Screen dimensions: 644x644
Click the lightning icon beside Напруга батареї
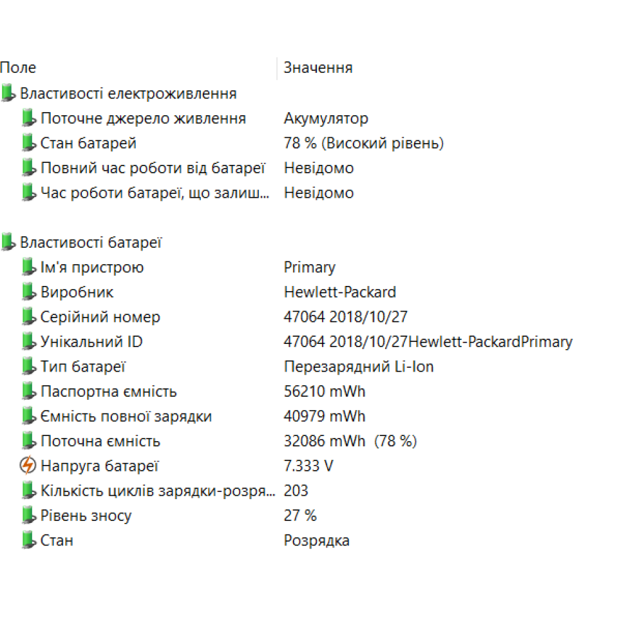point(28,466)
